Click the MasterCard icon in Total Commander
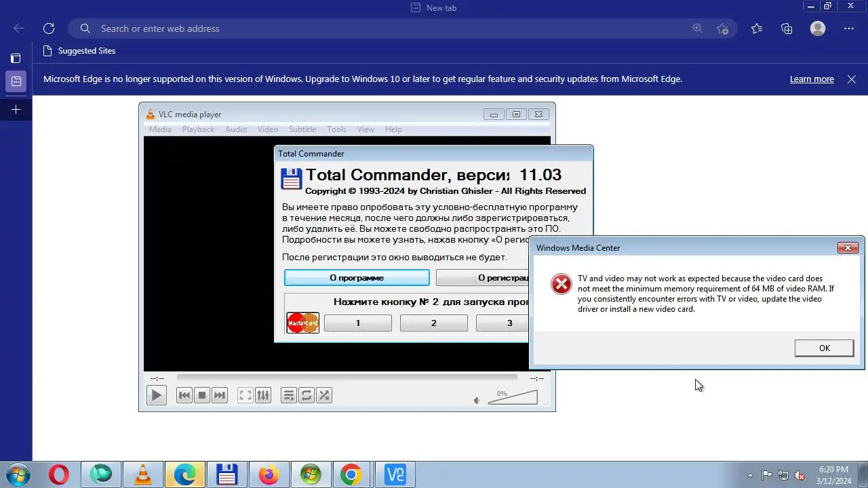This screenshot has width=868, height=488. 302,323
